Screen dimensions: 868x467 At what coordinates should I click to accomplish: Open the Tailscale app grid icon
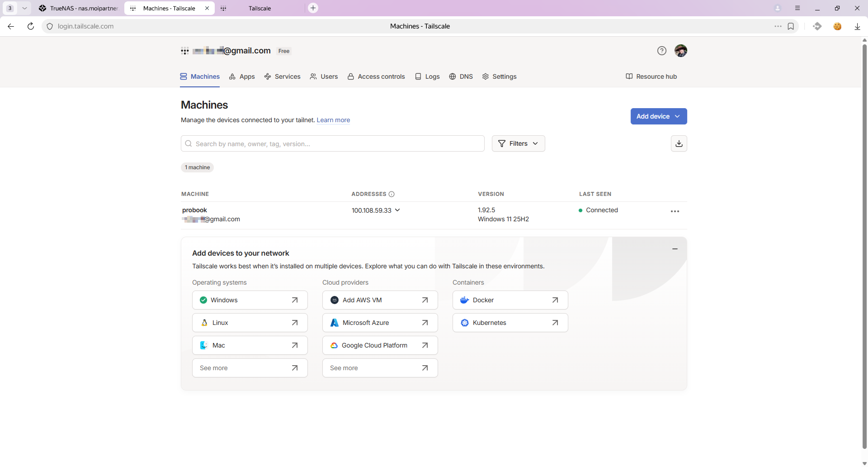(185, 51)
